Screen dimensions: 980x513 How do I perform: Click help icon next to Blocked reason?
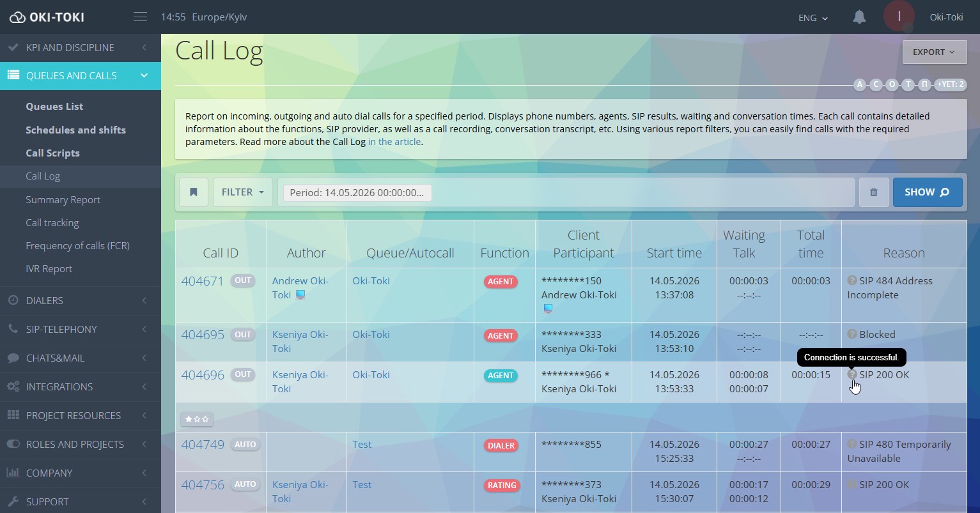(852, 334)
